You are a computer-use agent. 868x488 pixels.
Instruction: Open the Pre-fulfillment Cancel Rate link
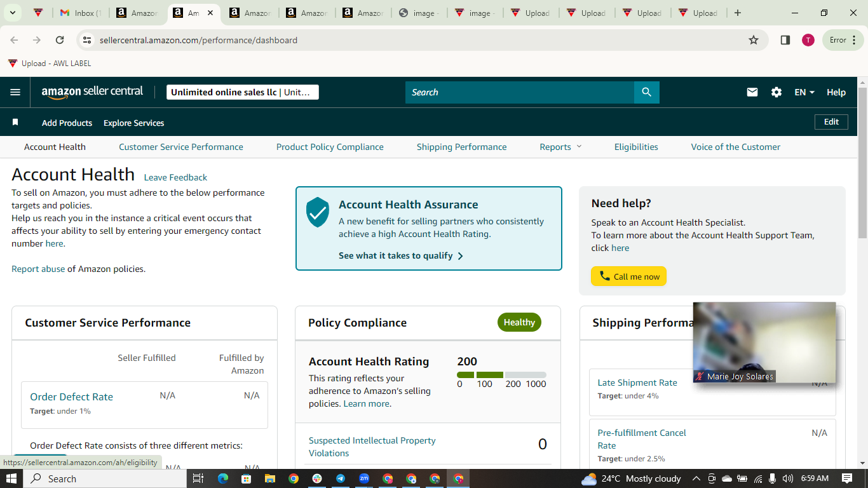pos(642,439)
